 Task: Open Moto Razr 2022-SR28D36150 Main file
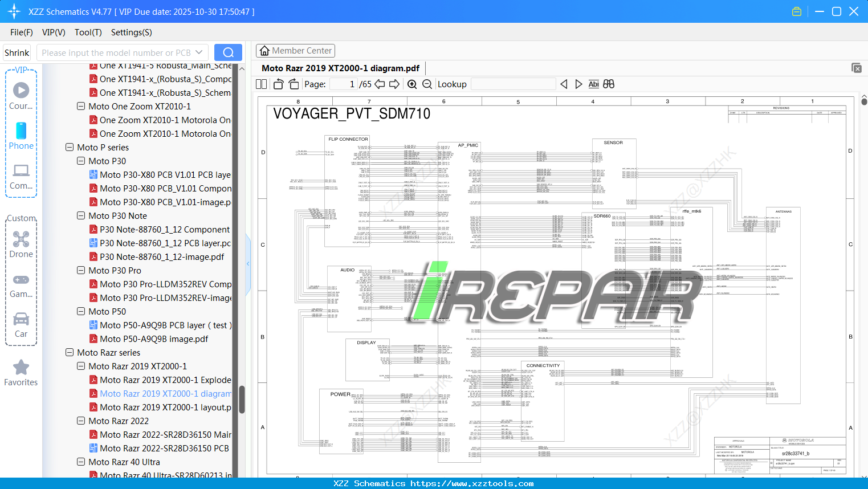coord(161,434)
